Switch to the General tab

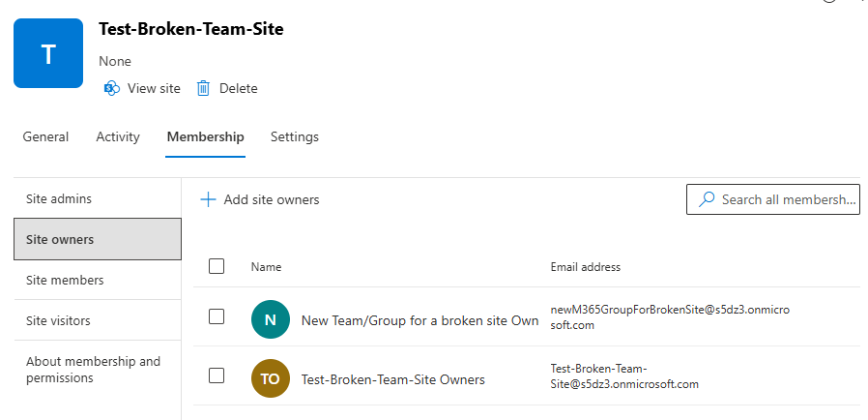click(45, 136)
